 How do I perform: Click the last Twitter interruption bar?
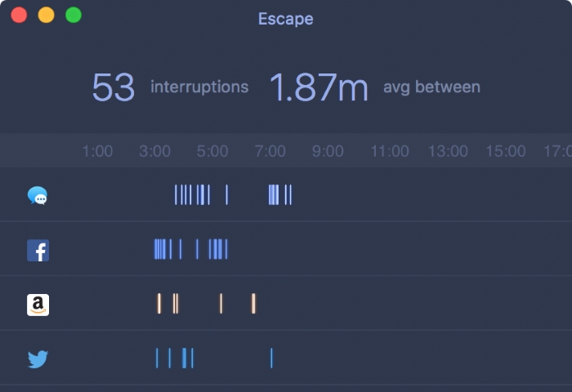pyautogui.click(x=271, y=358)
